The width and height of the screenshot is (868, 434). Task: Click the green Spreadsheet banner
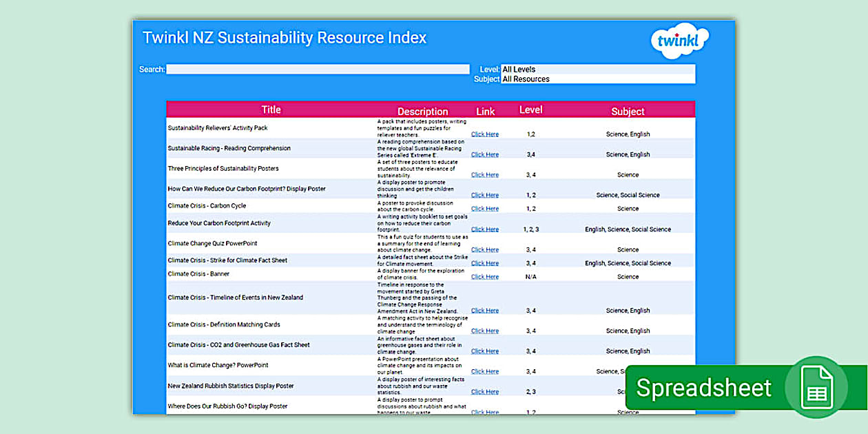tap(703, 388)
